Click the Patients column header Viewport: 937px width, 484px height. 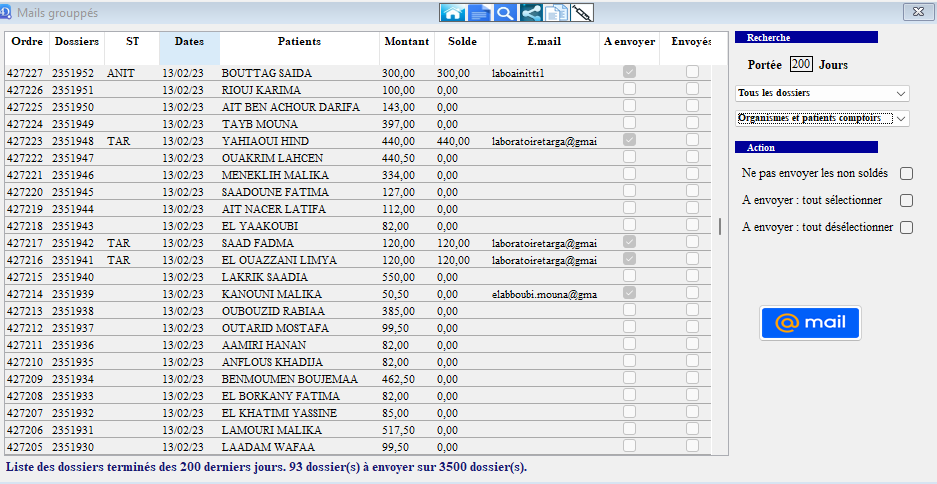click(299, 42)
